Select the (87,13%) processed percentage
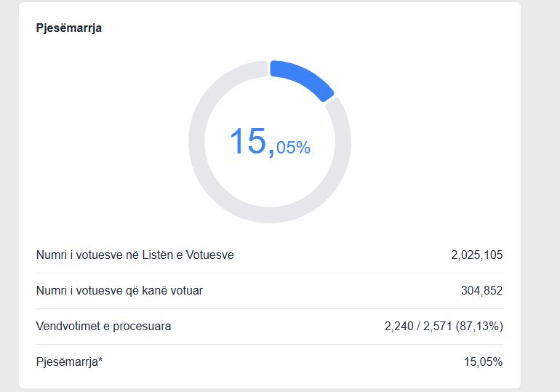Viewport: 560px width, 392px height. (479, 327)
